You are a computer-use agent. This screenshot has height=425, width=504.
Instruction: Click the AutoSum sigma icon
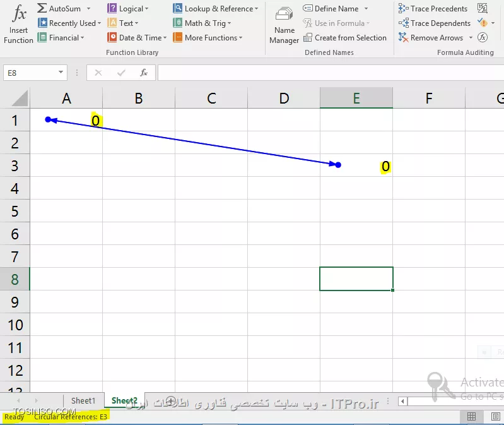point(42,8)
